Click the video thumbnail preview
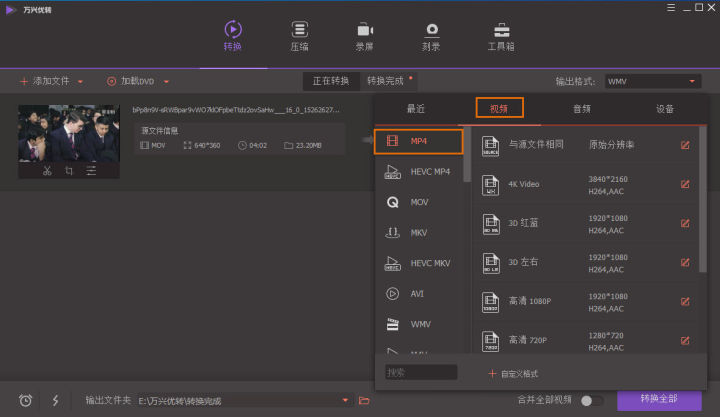The image size is (720, 417). point(69,134)
